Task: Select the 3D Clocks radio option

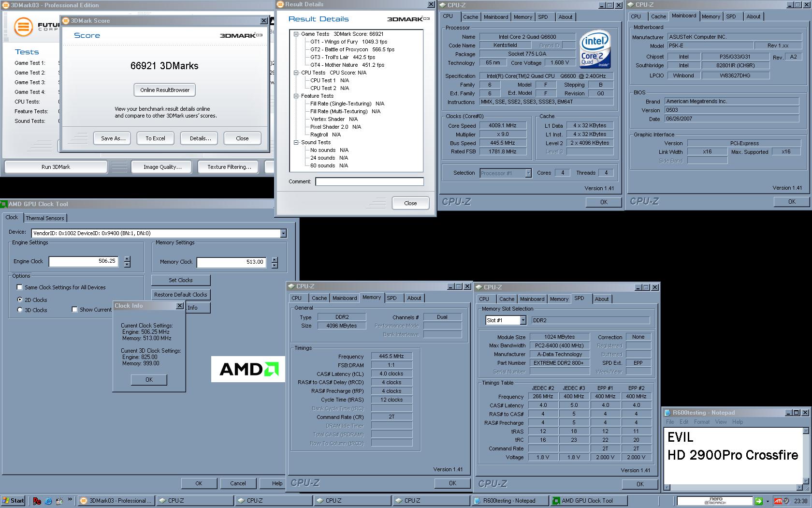Action: click(x=20, y=310)
